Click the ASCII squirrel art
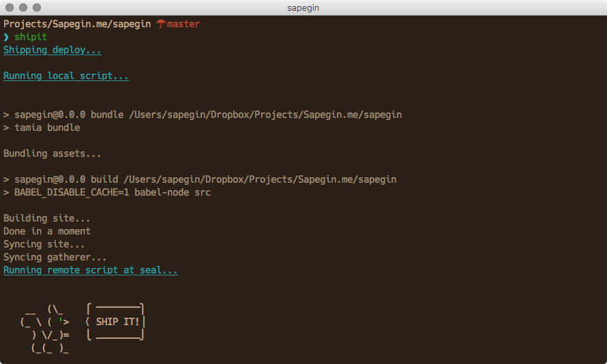Image resolution: width=607 pixels, height=364 pixels. pos(45,329)
